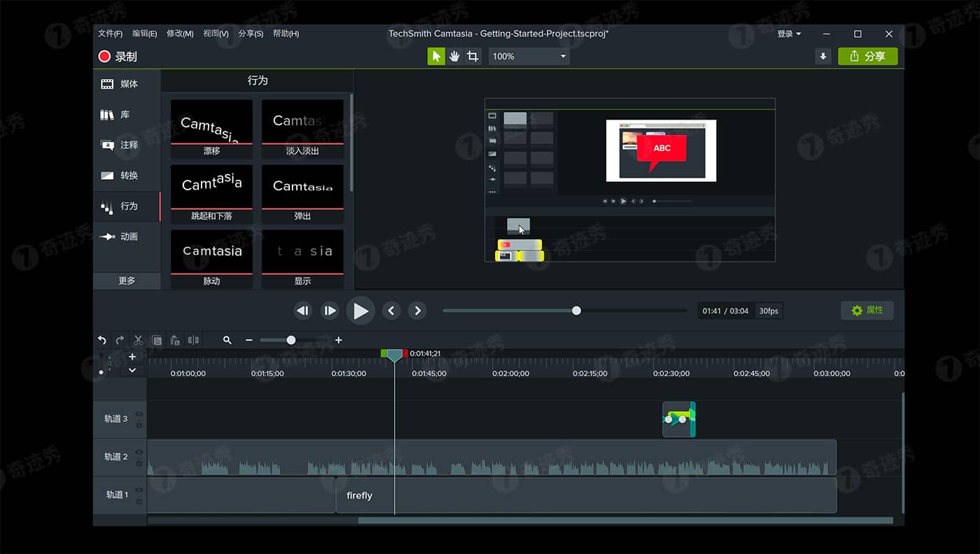Lock 轨道 2 using the lock toggle
Viewport: 980px width, 554px height.
[140, 462]
